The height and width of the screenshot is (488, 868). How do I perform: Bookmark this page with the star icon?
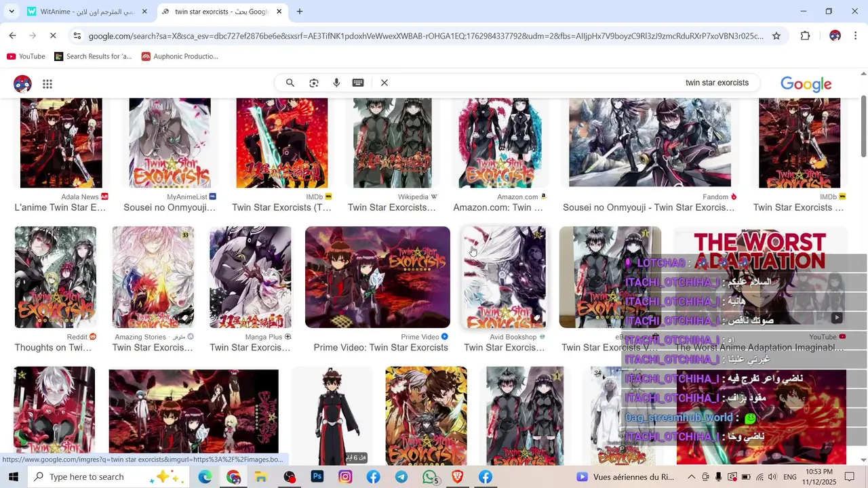[776, 36]
